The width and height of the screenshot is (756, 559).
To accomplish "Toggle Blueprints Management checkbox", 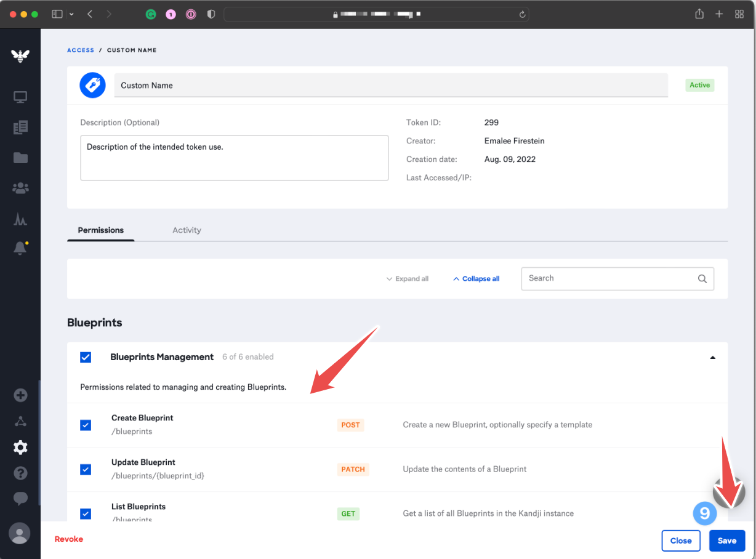I will [86, 357].
